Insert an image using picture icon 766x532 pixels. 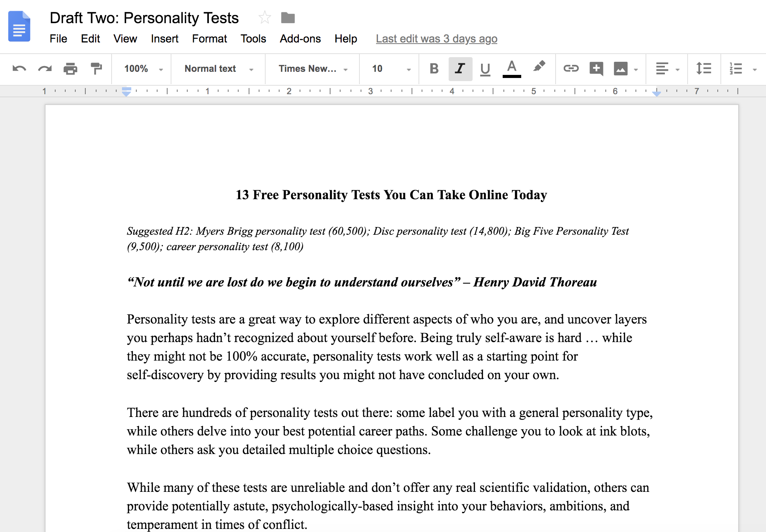[620, 69]
